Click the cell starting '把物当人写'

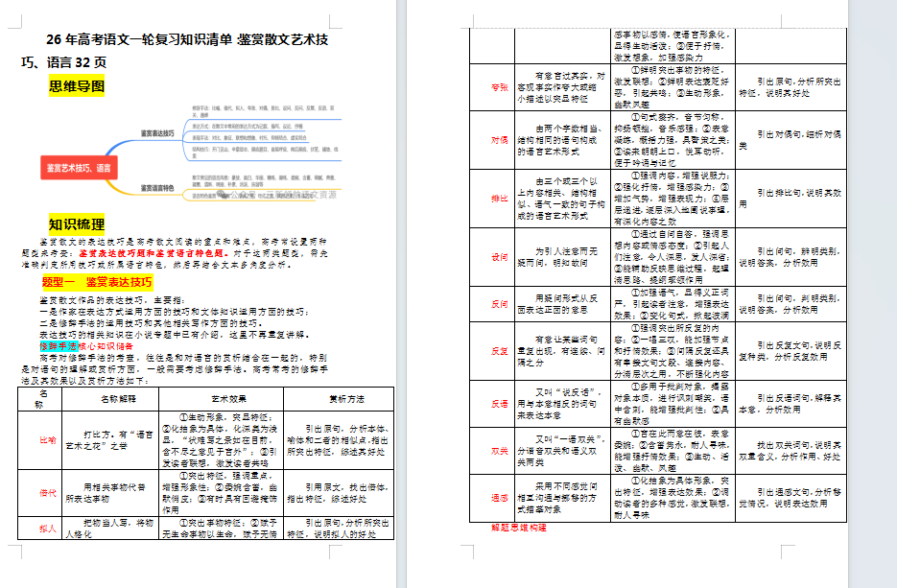(109, 528)
